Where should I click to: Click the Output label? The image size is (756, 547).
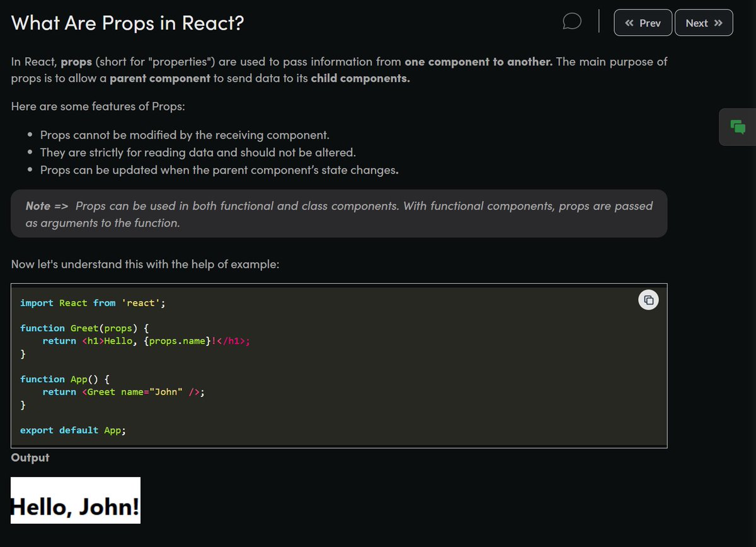[x=30, y=458]
